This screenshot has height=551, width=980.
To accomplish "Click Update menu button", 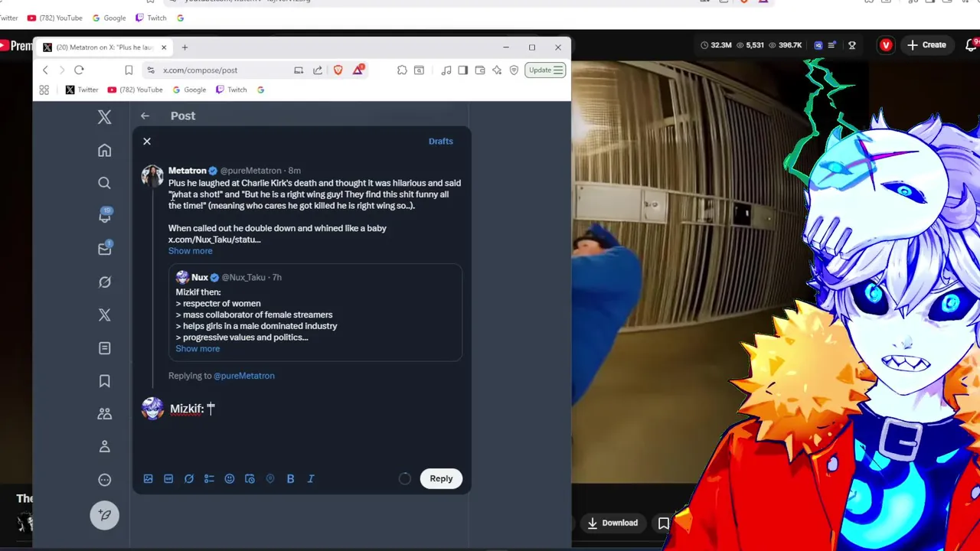I will (545, 70).
